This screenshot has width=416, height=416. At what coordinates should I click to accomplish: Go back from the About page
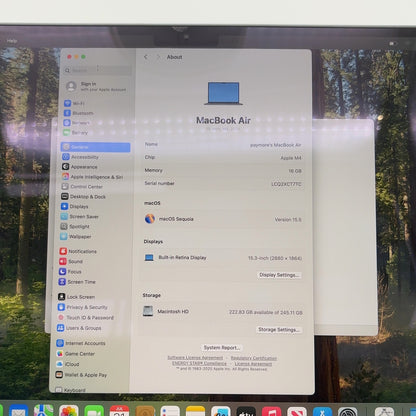point(146,57)
